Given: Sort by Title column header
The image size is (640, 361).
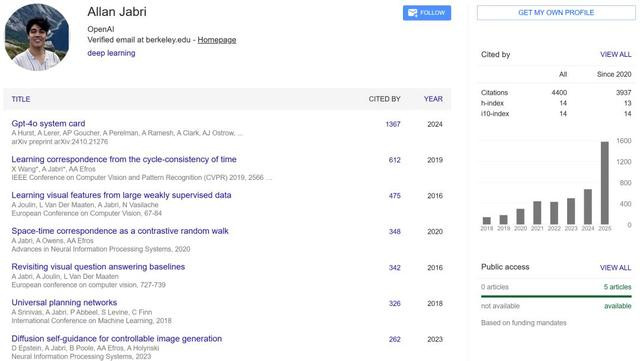Looking at the screenshot, I should 21,99.
